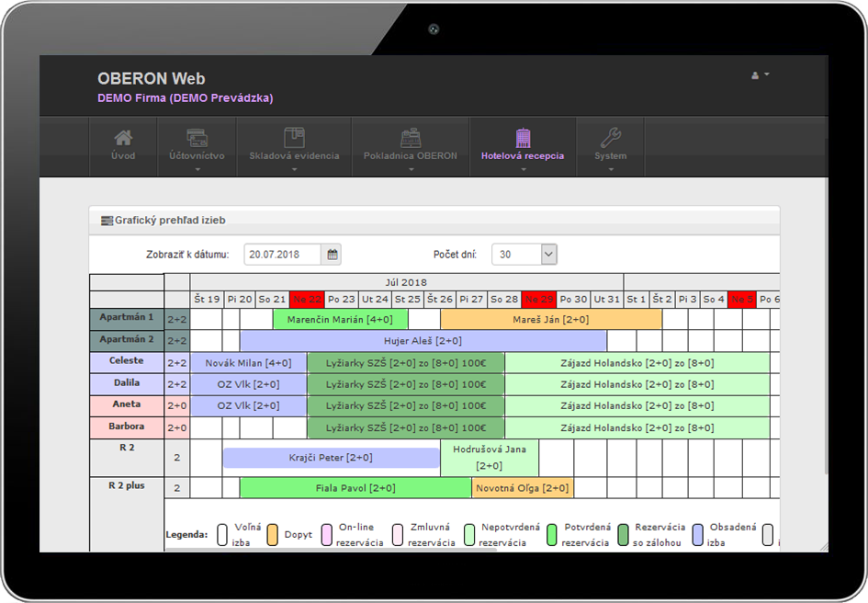Click the System wrench icon
Screen dimensions: 868x603
click(611, 138)
